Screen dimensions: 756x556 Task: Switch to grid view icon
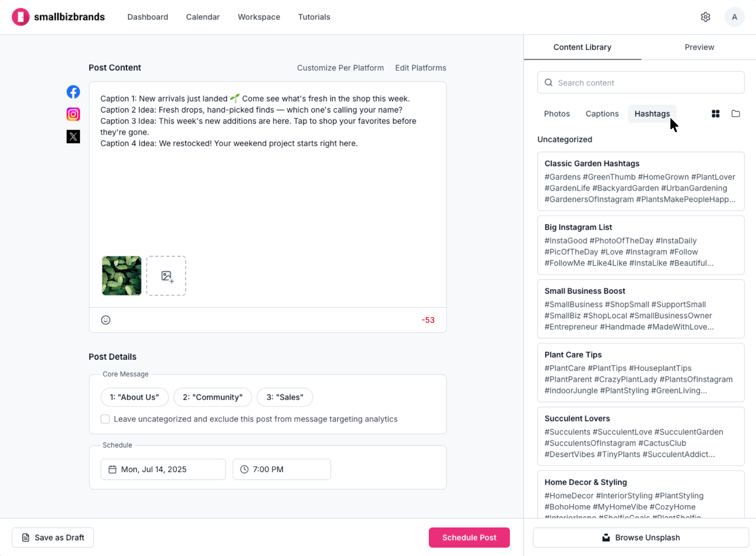[x=715, y=113]
